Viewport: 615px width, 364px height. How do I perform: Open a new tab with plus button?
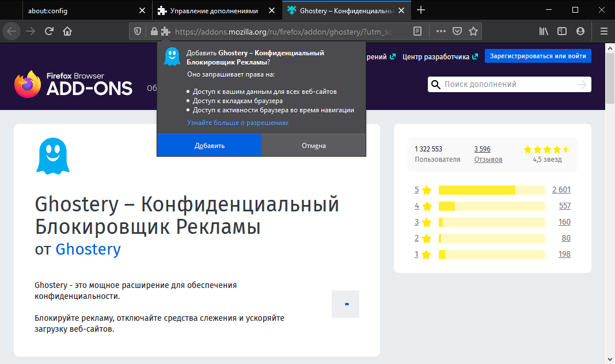click(x=421, y=10)
